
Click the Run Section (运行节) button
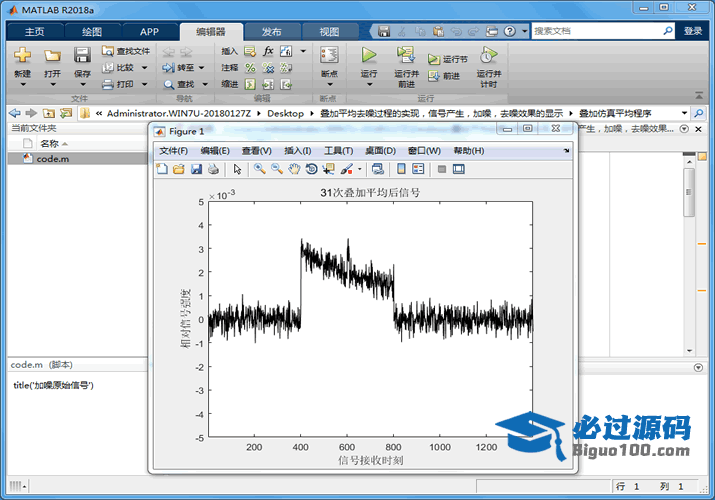[x=448, y=59]
